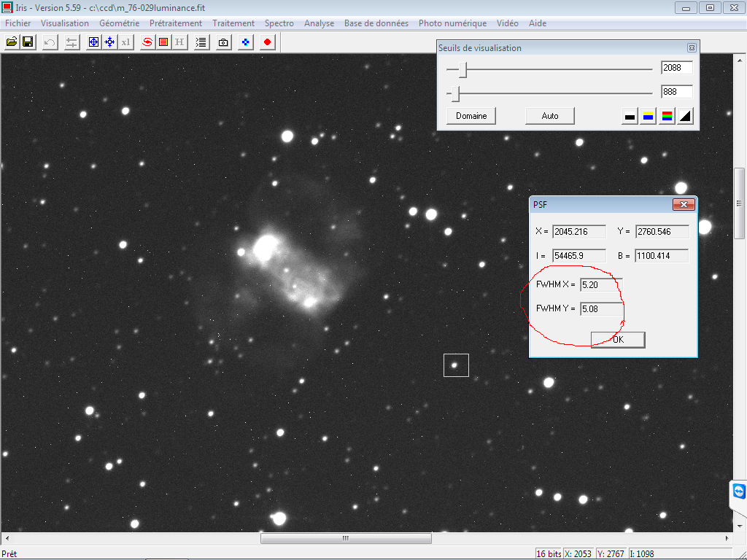Open the command line list icon

(x=201, y=42)
